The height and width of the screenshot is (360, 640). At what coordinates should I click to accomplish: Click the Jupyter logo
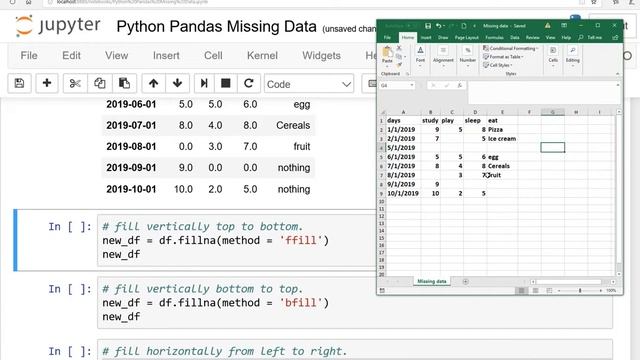(x=57, y=26)
